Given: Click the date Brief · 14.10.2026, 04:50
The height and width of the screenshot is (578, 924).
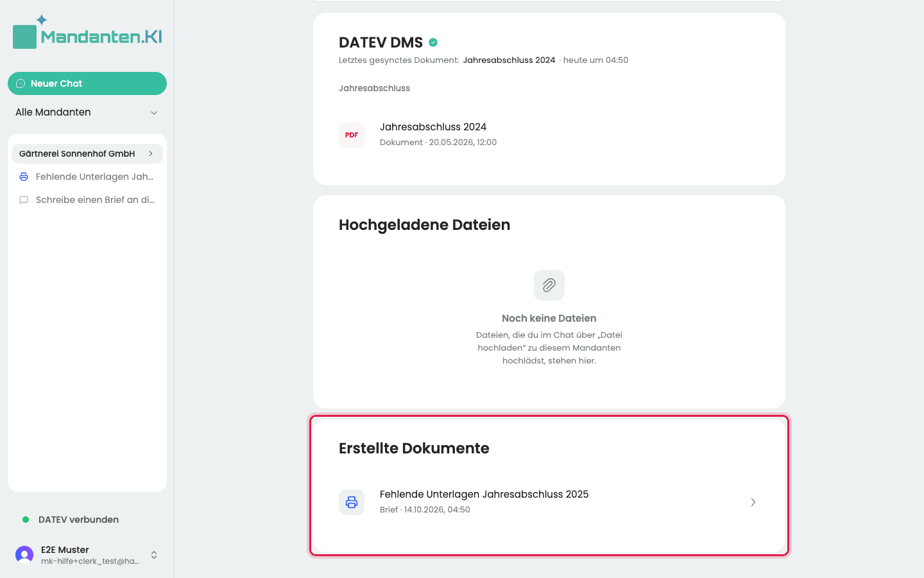Looking at the screenshot, I should 425,509.
